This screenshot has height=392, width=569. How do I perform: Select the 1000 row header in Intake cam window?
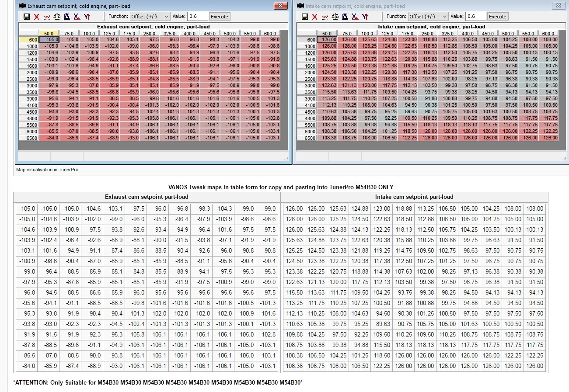(x=307, y=46)
